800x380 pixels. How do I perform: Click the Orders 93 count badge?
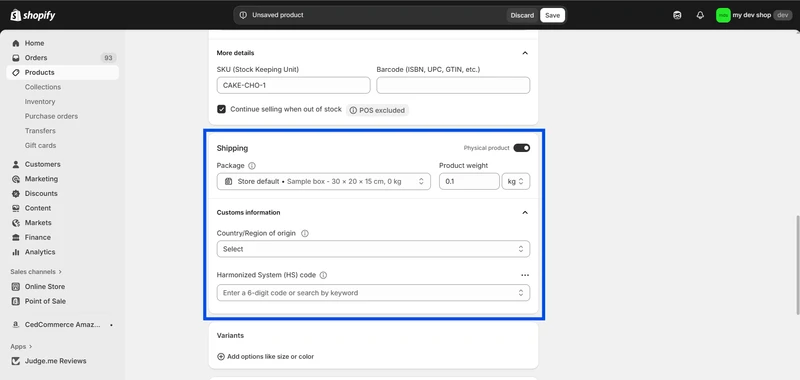click(x=108, y=58)
